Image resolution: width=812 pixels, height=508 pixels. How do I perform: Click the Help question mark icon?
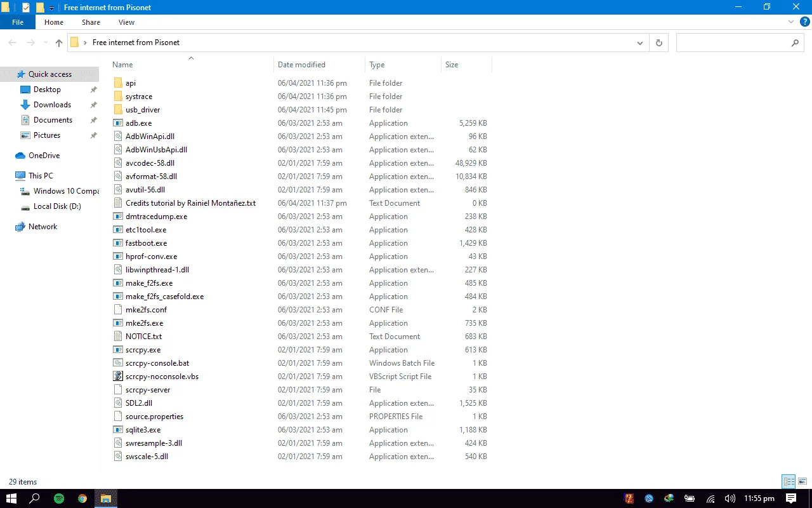804,22
